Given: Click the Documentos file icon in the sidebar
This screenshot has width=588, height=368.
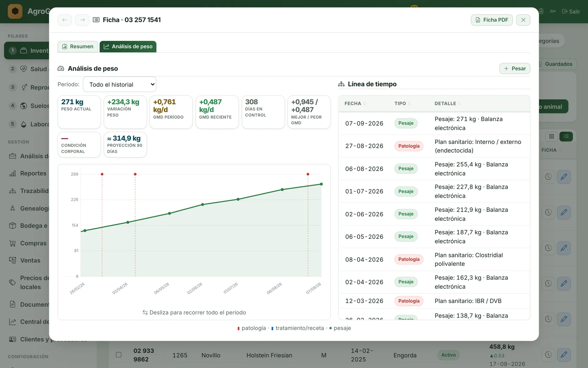Looking at the screenshot, I should pyautogui.click(x=13, y=305).
